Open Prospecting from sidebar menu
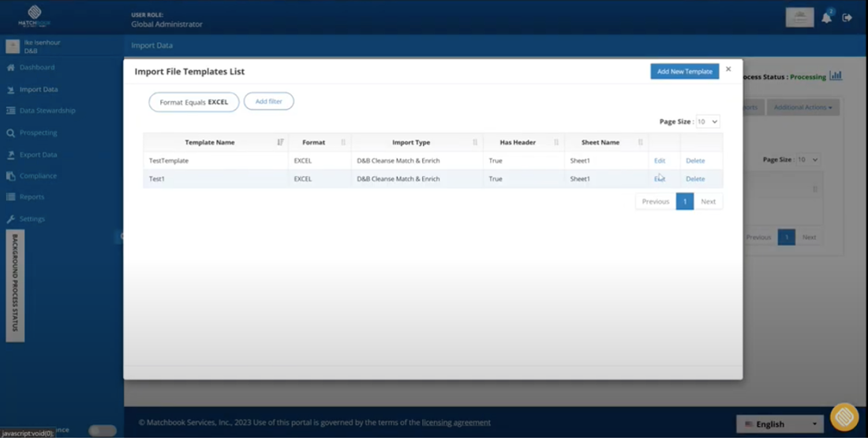Screen dimensions: 868x441 (x=38, y=133)
